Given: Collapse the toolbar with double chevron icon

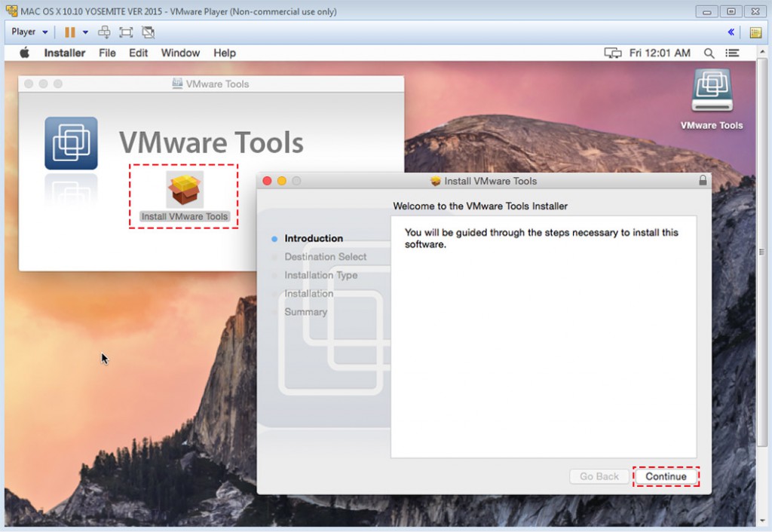Looking at the screenshot, I should click(731, 32).
